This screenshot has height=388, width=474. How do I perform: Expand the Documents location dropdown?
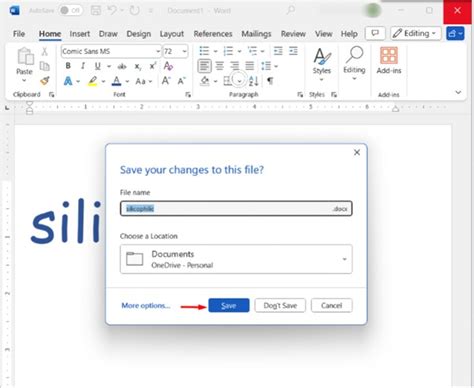[x=344, y=259]
